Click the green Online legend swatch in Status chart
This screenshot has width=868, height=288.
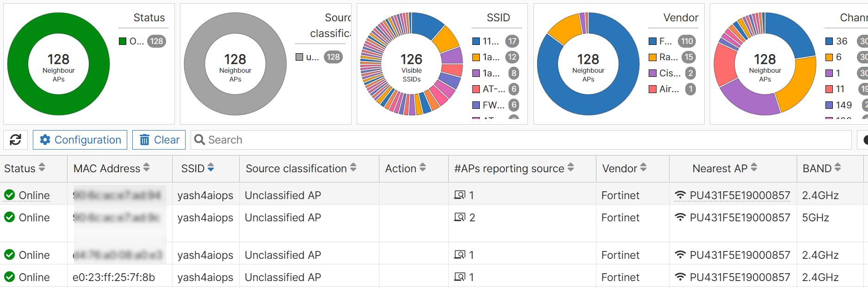(123, 41)
